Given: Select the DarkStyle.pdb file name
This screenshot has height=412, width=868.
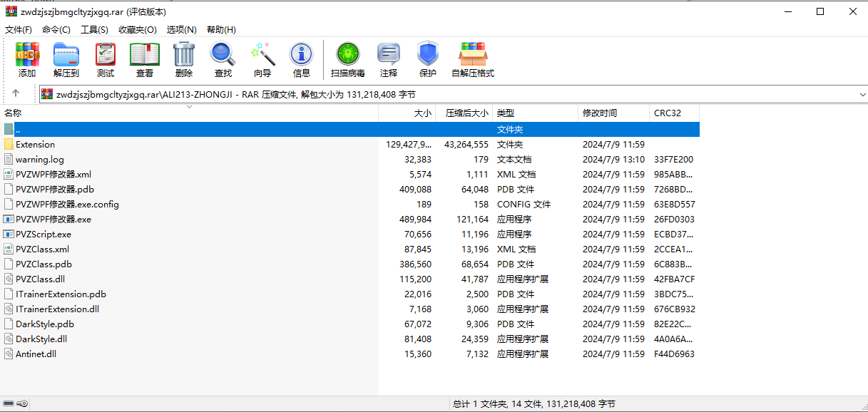Looking at the screenshot, I should 45,324.
